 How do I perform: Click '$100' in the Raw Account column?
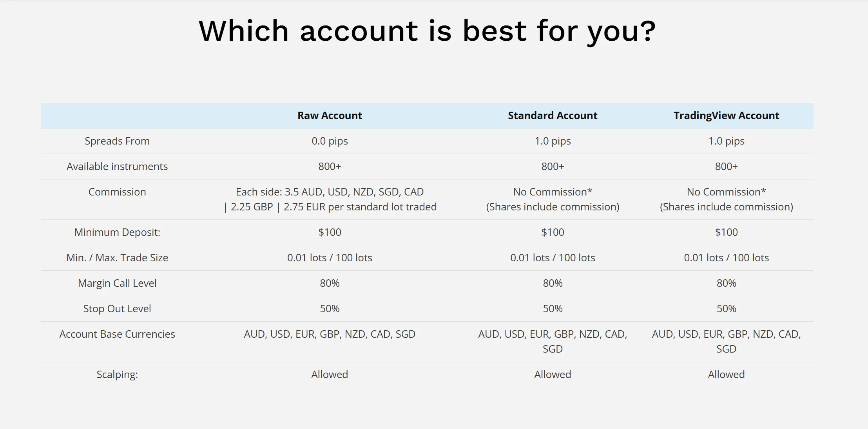330,232
